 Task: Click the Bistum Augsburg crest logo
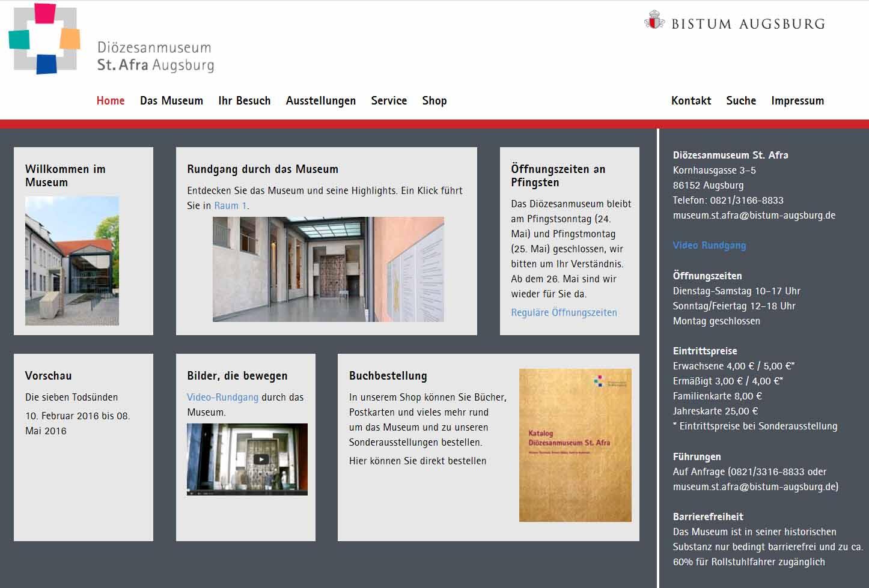click(654, 21)
